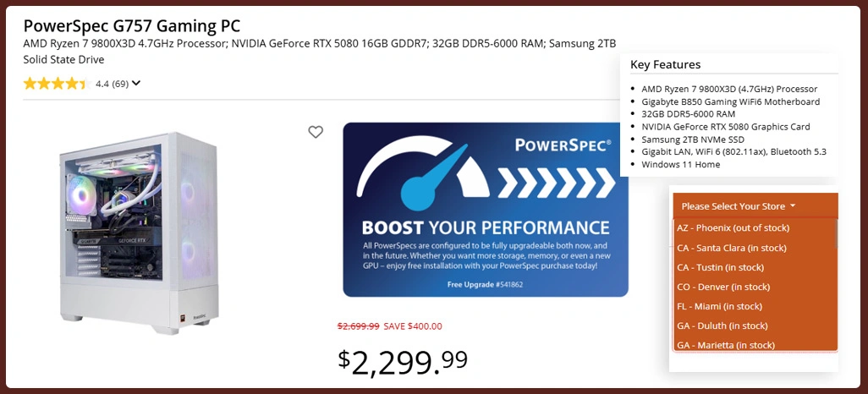Click the store list scrollbar
This screenshot has height=394, width=868.
(836, 235)
